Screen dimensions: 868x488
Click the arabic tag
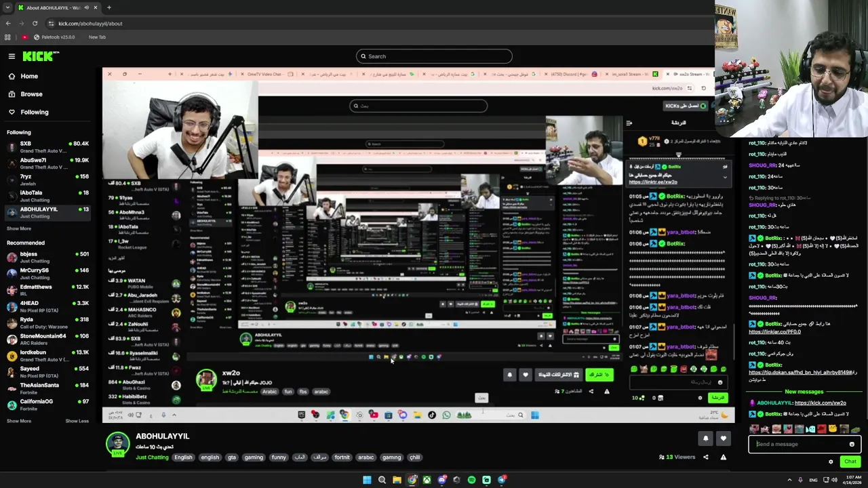(x=366, y=457)
